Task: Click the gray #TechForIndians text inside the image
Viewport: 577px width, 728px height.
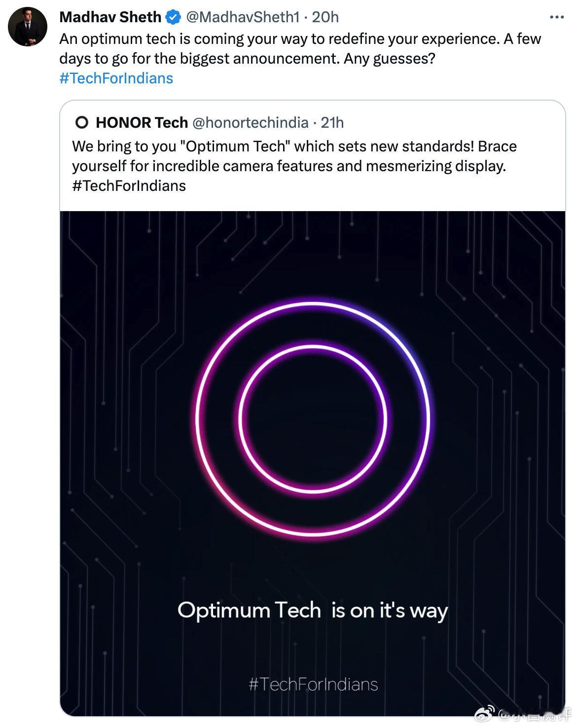Action: (313, 684)
